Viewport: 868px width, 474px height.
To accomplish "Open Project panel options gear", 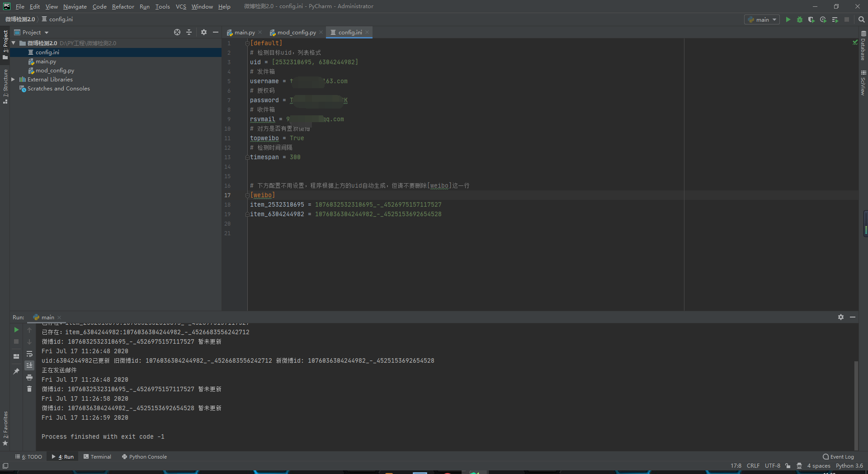I will coord(204,32).
